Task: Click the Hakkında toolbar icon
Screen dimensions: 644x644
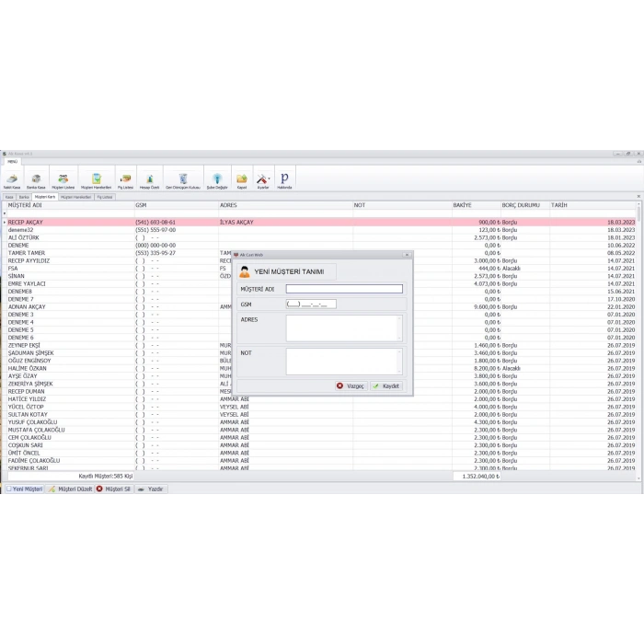Action: [284, 179]
